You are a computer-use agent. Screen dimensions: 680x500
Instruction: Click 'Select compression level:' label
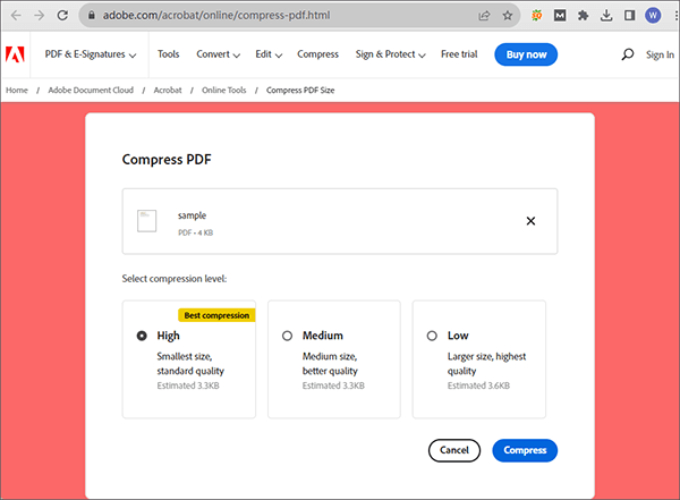[174, 279]
